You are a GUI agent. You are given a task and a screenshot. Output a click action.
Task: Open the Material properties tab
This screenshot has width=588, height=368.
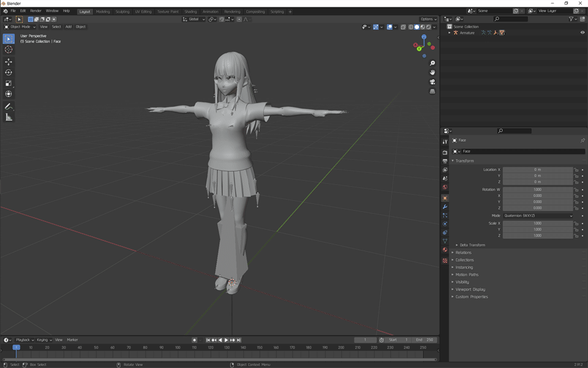[x=445, y=250]
